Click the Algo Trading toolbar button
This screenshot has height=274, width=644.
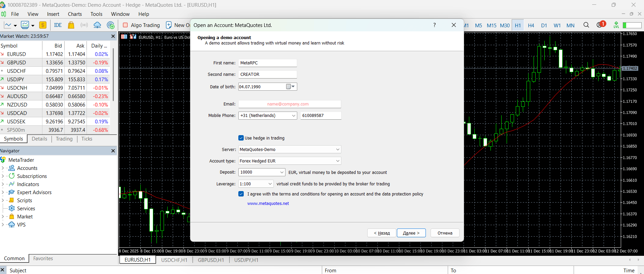[x=141, y=25]
